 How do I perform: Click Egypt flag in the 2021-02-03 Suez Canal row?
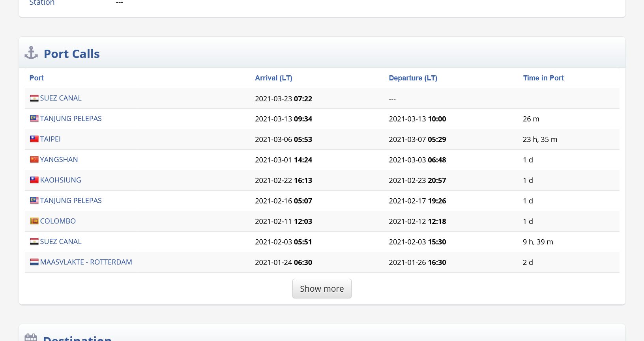click(x=34, y=242)
